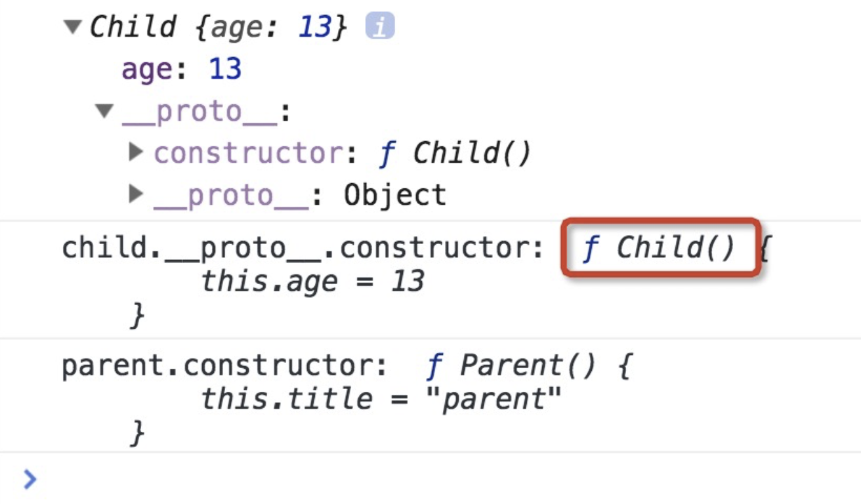This screenshot has height=504, width=861.
Task: Collapse the first __proto__ section arrow
Action: [104, 110]
